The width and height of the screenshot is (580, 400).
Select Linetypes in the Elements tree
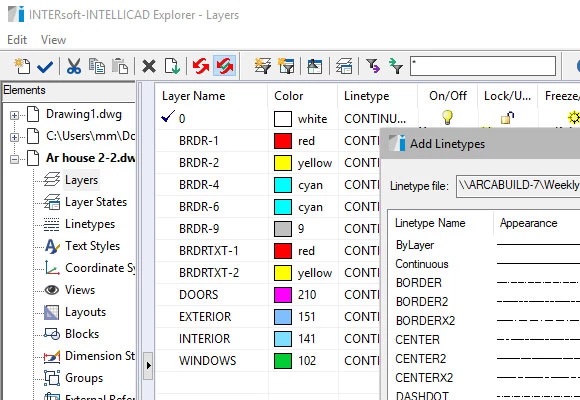click(90, 224)
